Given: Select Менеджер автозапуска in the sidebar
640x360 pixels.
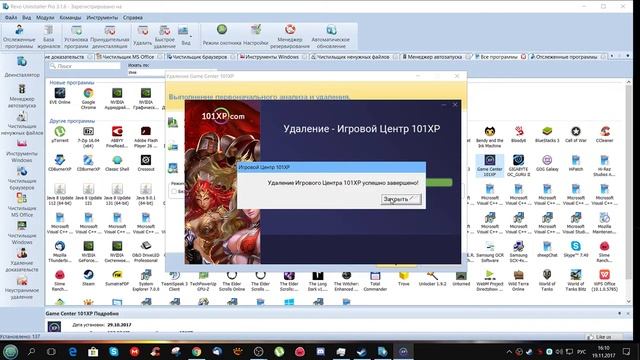Looking at the screenshot, I should point(22,96).
